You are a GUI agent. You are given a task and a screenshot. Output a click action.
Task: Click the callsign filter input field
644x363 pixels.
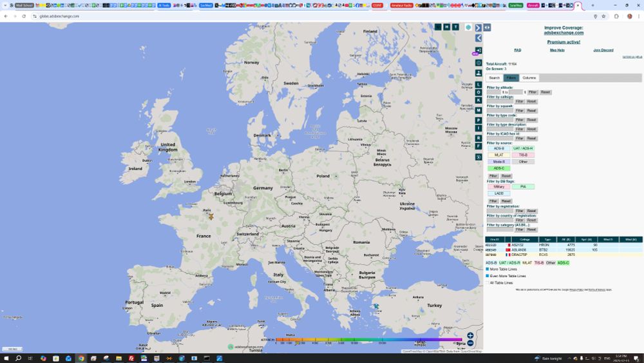pos(500,101)
